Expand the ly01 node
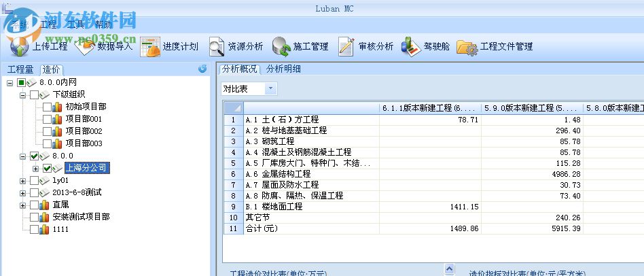This screenshot has width=644, height=276. click(x=22, y=181)
